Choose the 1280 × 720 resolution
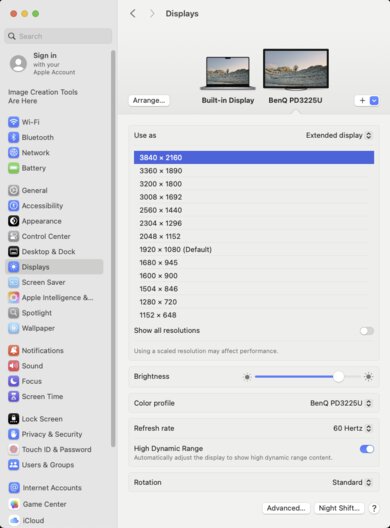Viewport: 390px width, 528px height. 254,302
